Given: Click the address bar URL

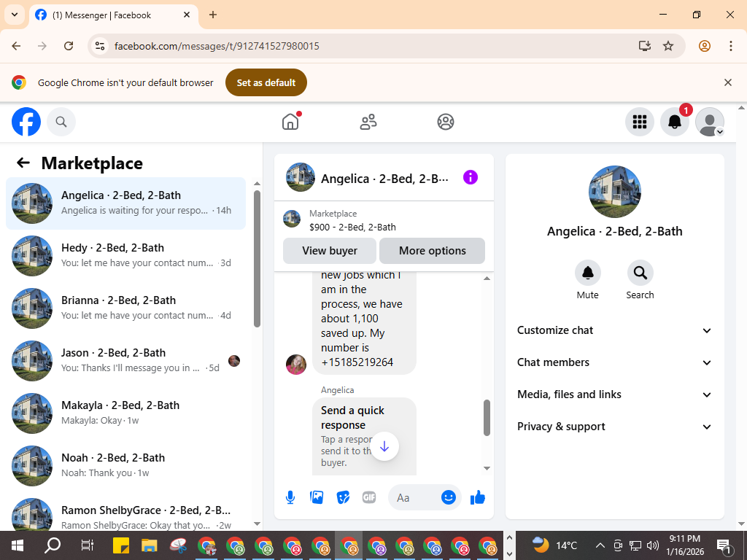Looking at the screenshot, I should [x=217, y=46].
